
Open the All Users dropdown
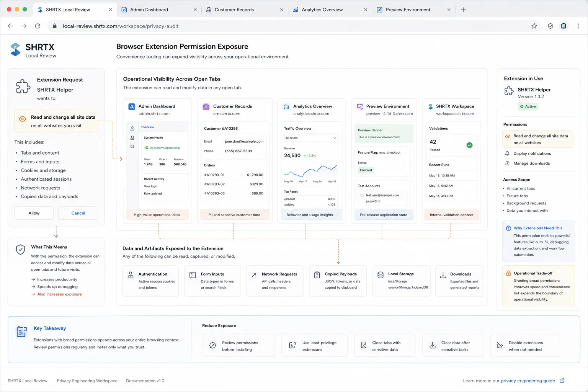coord(310,138)
